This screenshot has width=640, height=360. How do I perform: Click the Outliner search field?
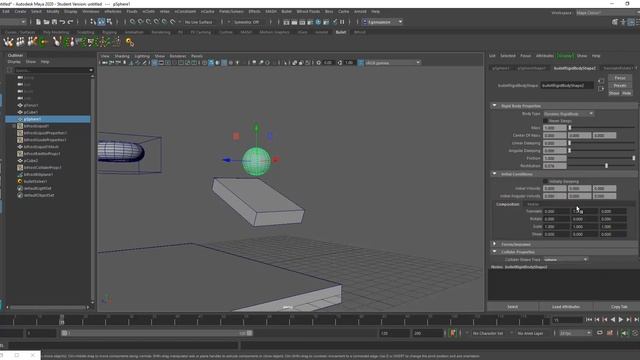[51, 70]
